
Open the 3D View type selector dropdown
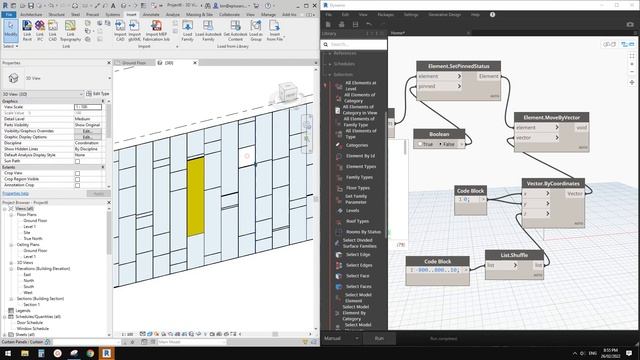[109, 78]
